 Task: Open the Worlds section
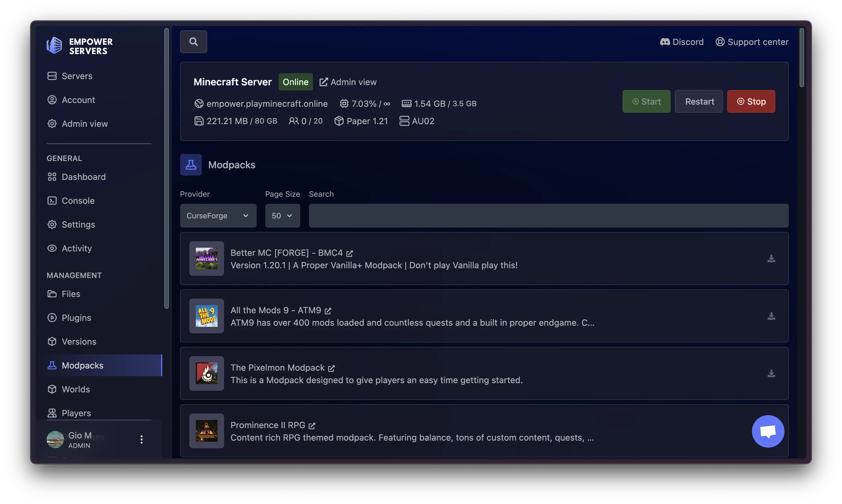click(x=75, y=389)
